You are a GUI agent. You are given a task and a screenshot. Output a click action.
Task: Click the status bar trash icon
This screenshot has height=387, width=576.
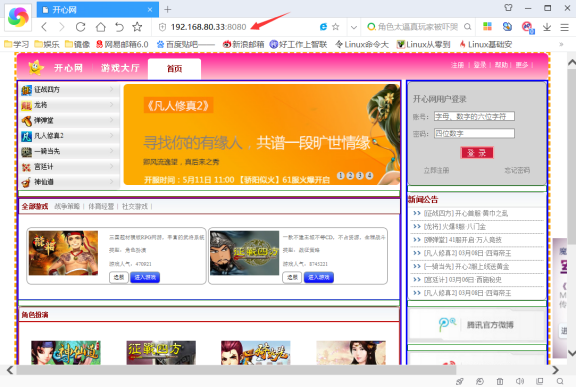(500, 381)
